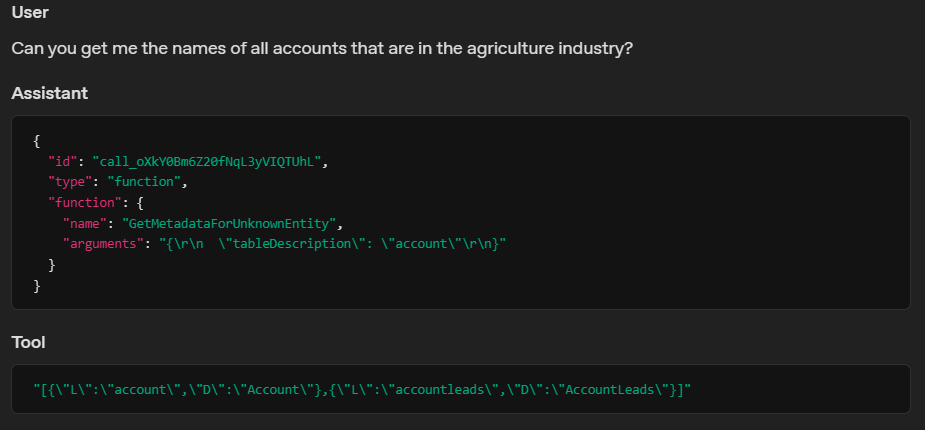Viewport: 925px width, 430px height.
Task: Click the final closing brace of the JSON
Action: pyautogui.click(x=37, y=286)
